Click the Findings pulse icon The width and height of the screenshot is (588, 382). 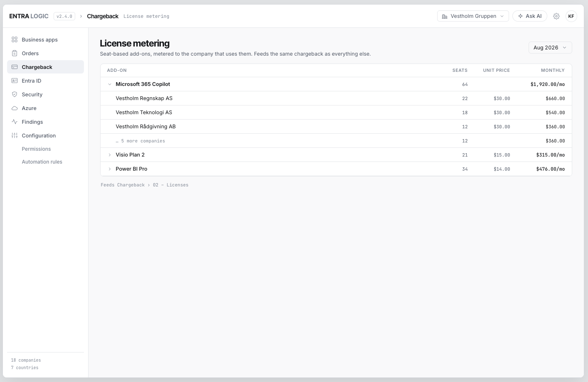click(15, 122)
